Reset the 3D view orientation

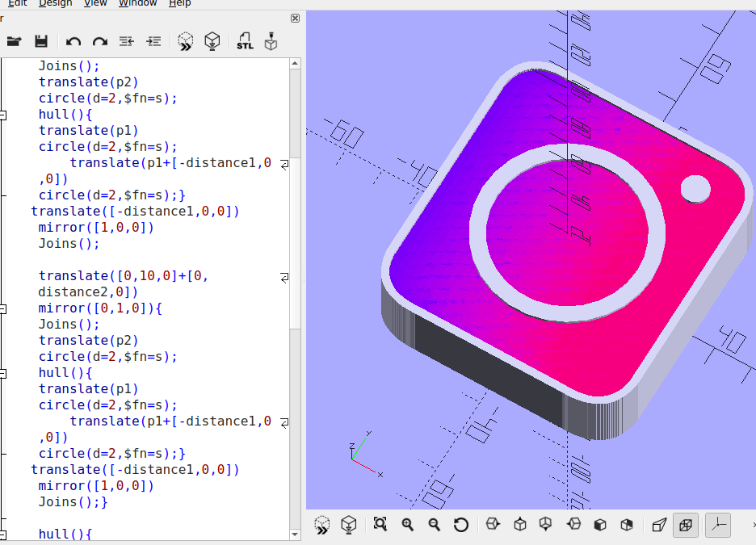pos(461,524)
